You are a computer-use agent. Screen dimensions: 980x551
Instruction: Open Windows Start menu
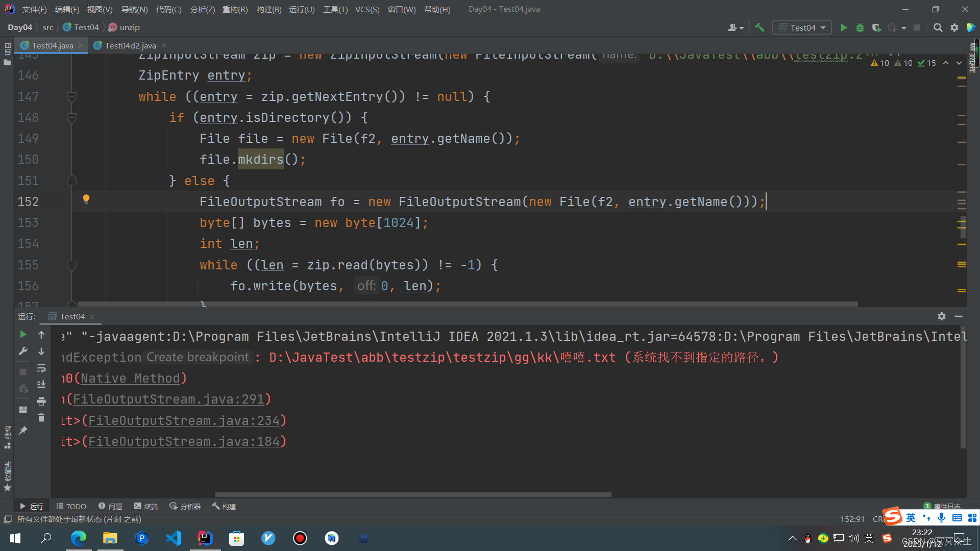(15, 538)
